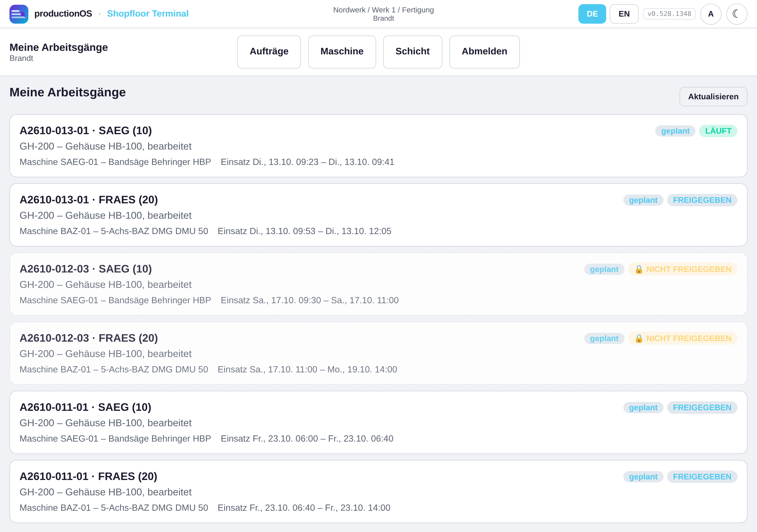This screenshot has width=757, height=532.
Task: Open the Maschine tab
Action: [342, 52]
